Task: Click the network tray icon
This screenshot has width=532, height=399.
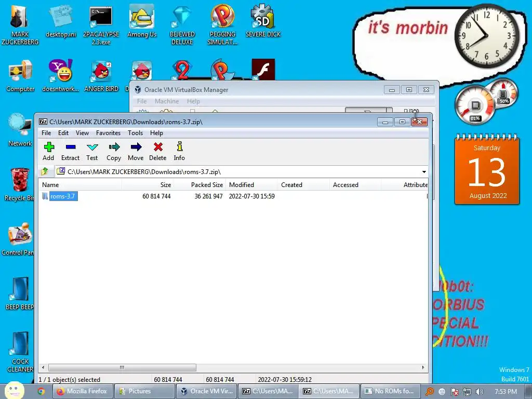Action: point(467,392)
